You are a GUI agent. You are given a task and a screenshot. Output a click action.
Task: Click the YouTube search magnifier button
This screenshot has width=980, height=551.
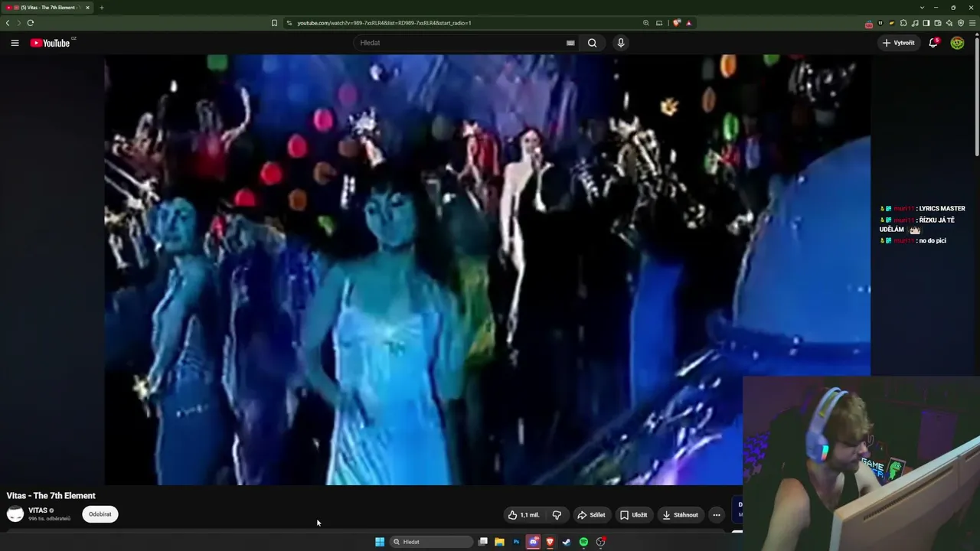(x=592, y=43)
